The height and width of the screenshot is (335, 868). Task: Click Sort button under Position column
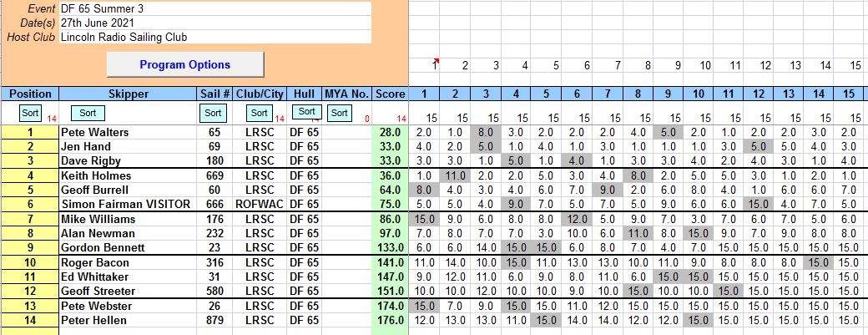(x=30, y=113)
